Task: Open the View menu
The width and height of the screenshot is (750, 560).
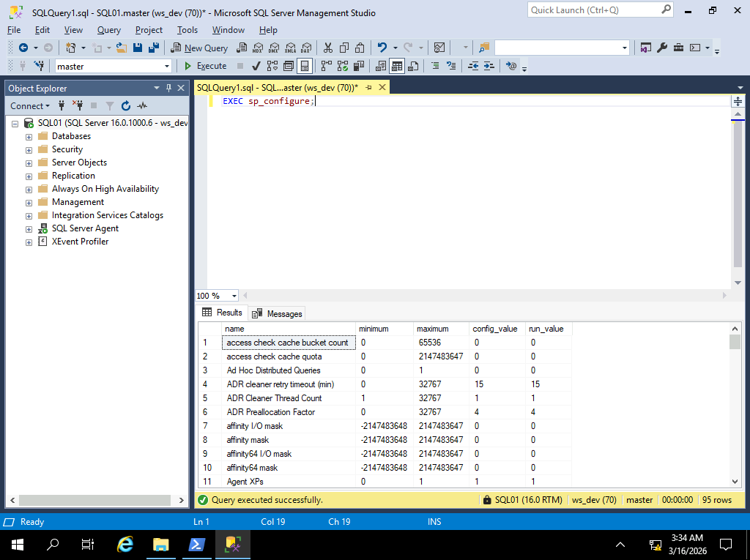Action: pyautogui.click(x=73, y=30)
